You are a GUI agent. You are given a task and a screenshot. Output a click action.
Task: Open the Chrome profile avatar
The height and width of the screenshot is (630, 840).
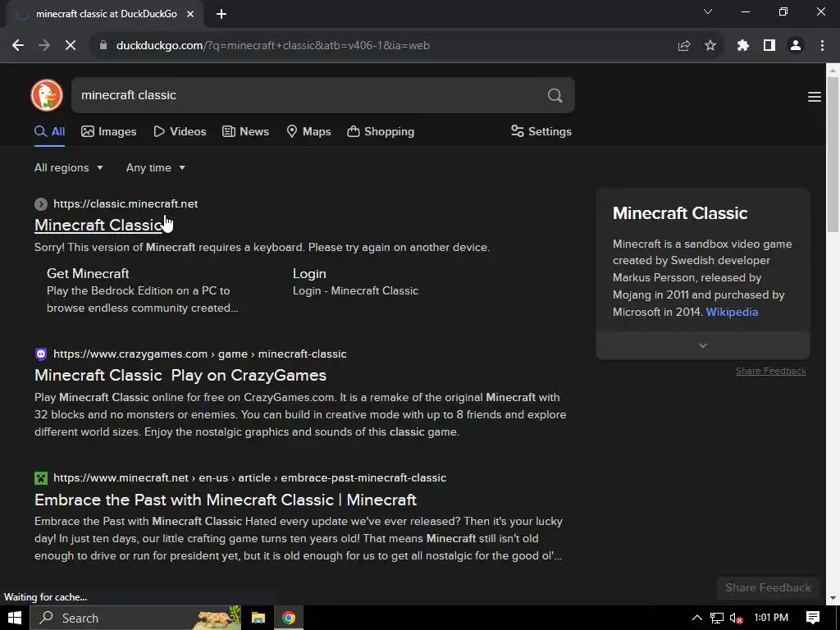(x=796, y=46)
